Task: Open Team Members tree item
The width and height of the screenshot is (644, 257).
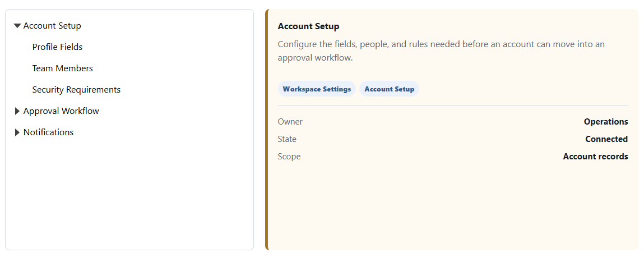Action: 62,68
